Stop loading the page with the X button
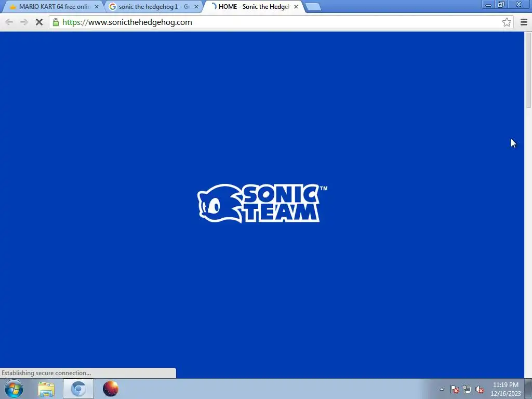Viewport: 532px width, 399px height. point(39,22)
